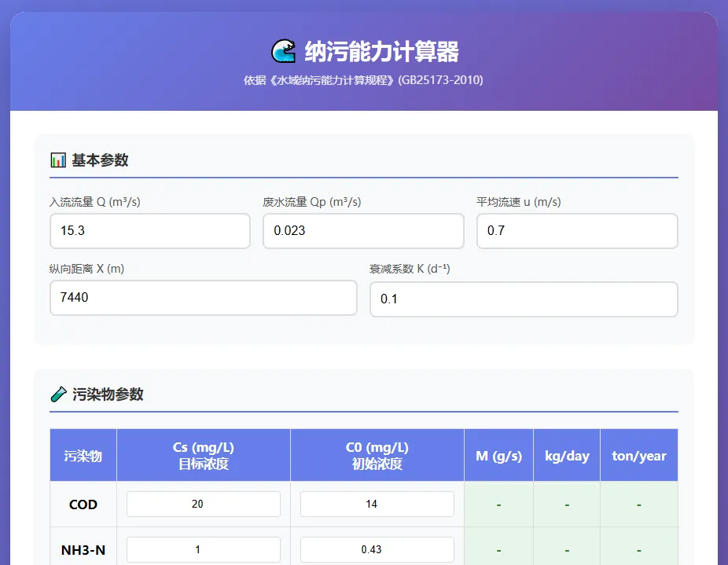Click the 入流流量 Q (m³/s) label
This screenshot has height=565, width=728.
pos(94,202)
